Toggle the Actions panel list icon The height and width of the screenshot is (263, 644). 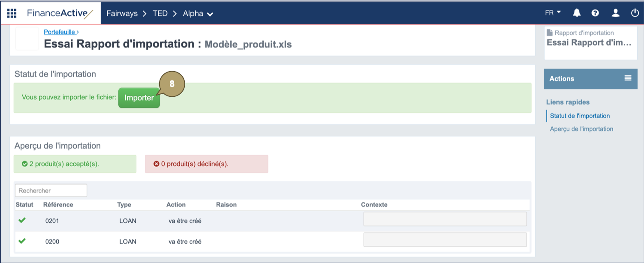[628, 78]
